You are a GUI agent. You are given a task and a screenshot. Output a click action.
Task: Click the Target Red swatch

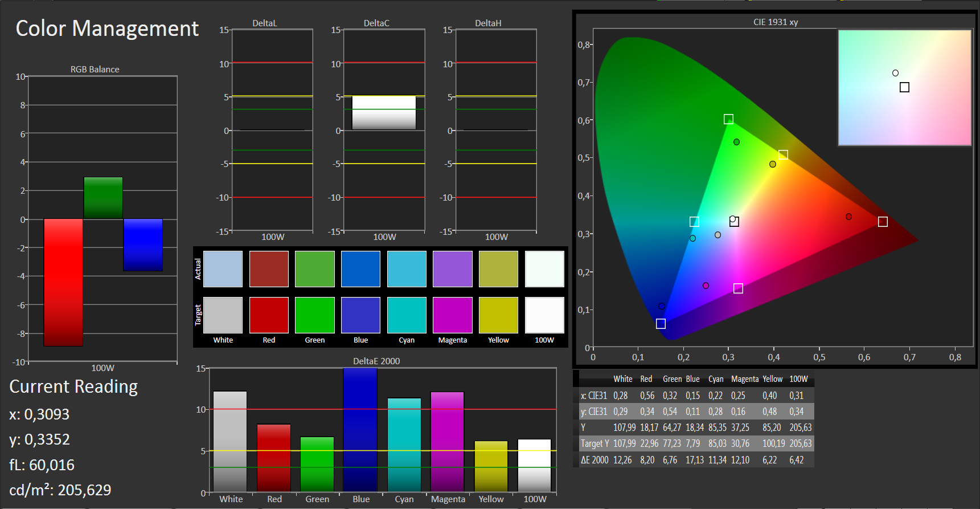point(269,315)
